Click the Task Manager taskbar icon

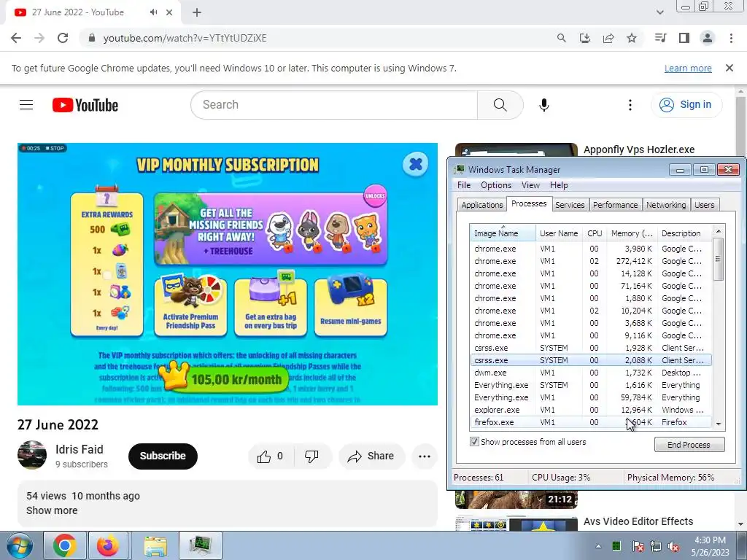(201, 545)
